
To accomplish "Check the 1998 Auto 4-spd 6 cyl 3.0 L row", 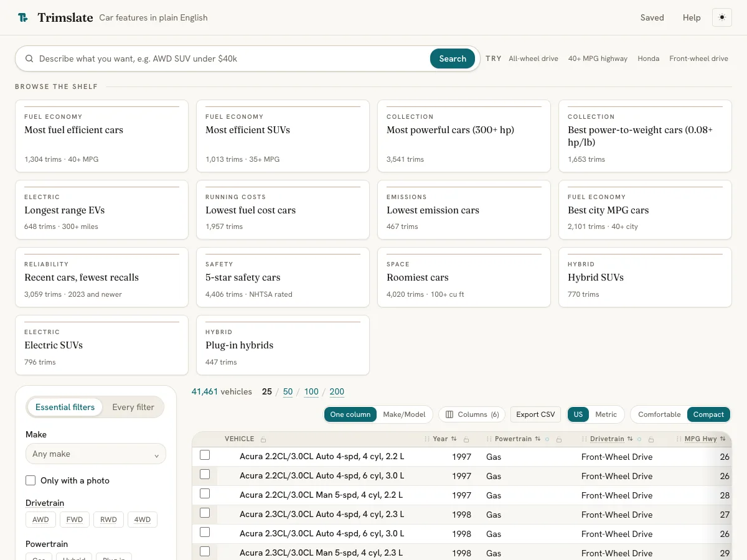I will pyautogui.click(x=205, y=532).
